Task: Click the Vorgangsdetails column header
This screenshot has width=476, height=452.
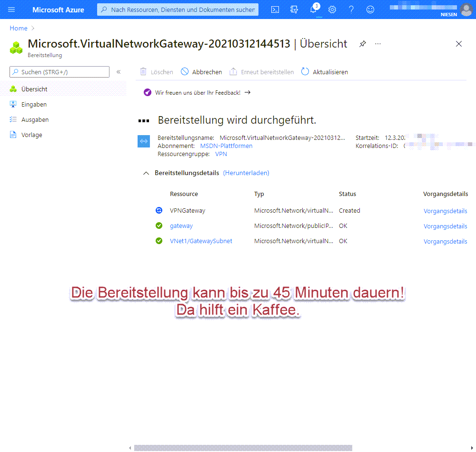Action: point(446,194)
